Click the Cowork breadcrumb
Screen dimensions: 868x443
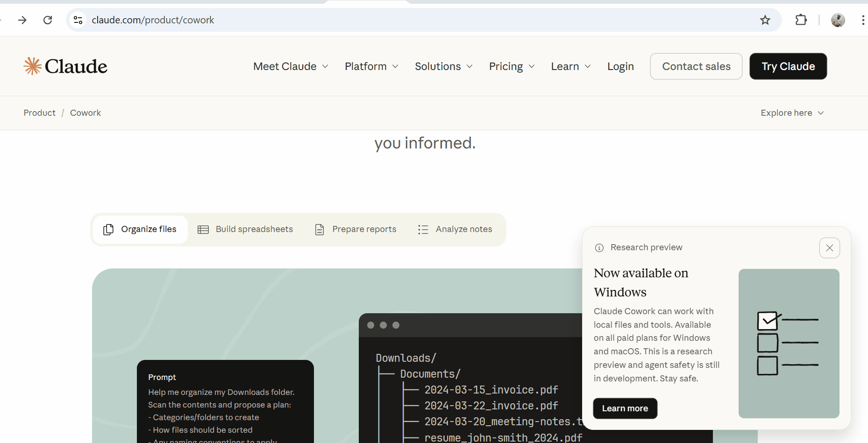pos(85,113)
